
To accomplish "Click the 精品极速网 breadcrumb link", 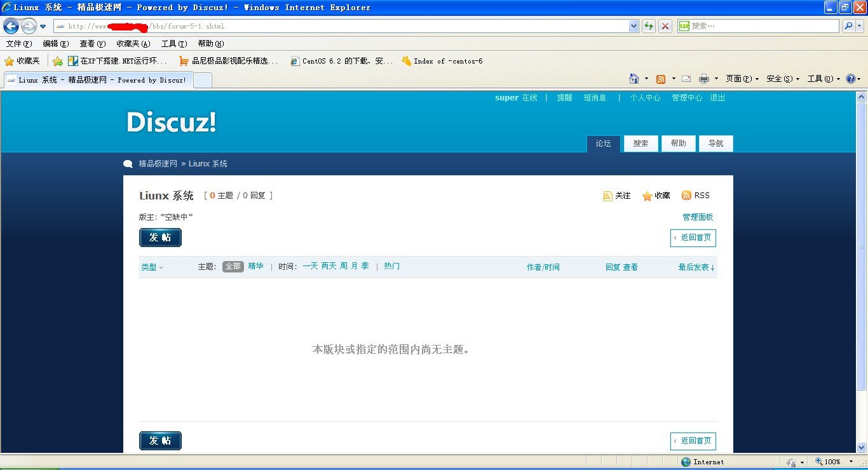I will point(158,164).
